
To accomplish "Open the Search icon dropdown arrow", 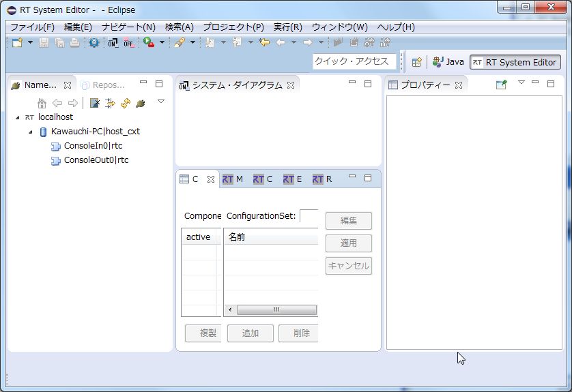I will tap(192, 43).
